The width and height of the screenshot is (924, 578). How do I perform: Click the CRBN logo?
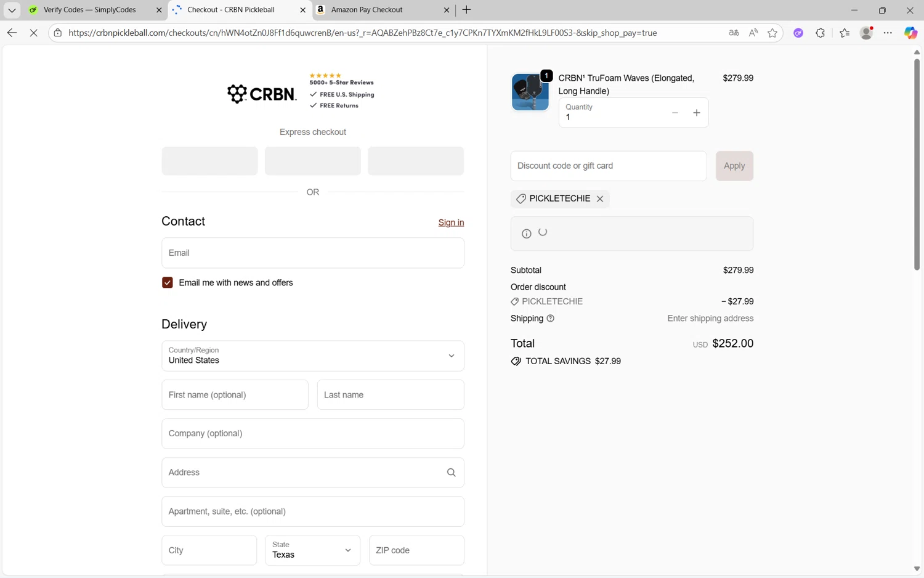[x=262, y=94]
